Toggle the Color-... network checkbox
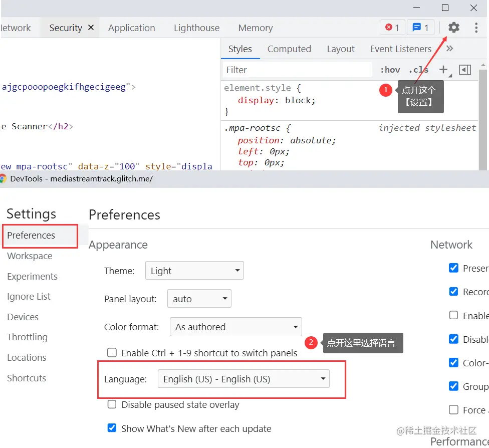The width and height of the screenshot is (489, 448). [453, 362]
